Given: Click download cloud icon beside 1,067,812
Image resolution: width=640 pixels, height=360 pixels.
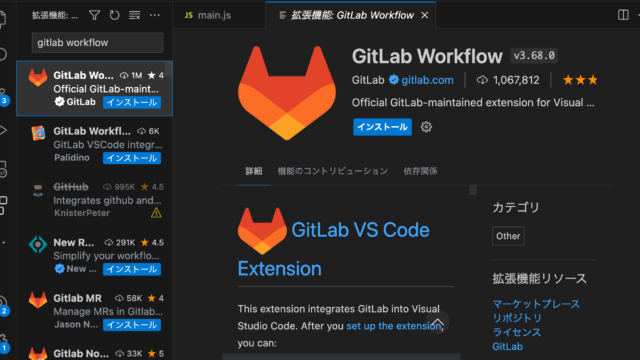Looking at the screenshot, I should click(x=482, y=80).
